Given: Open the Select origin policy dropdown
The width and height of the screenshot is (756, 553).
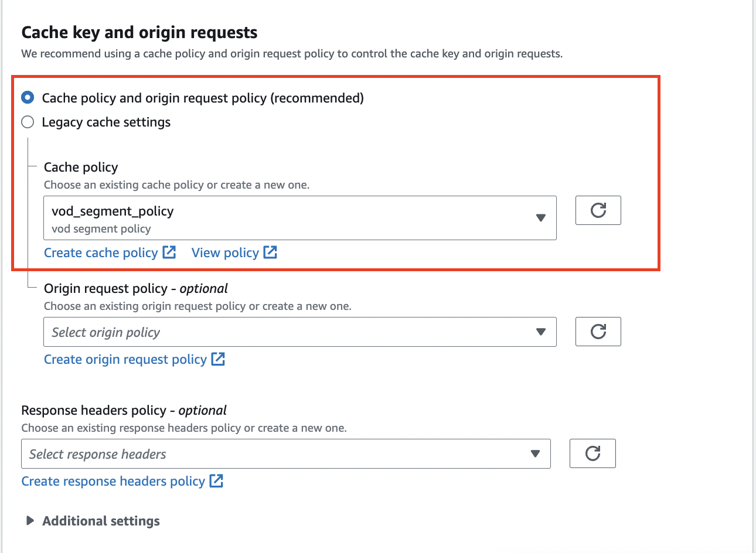Looking at the screenshot, I should click(x=293, y=332).
